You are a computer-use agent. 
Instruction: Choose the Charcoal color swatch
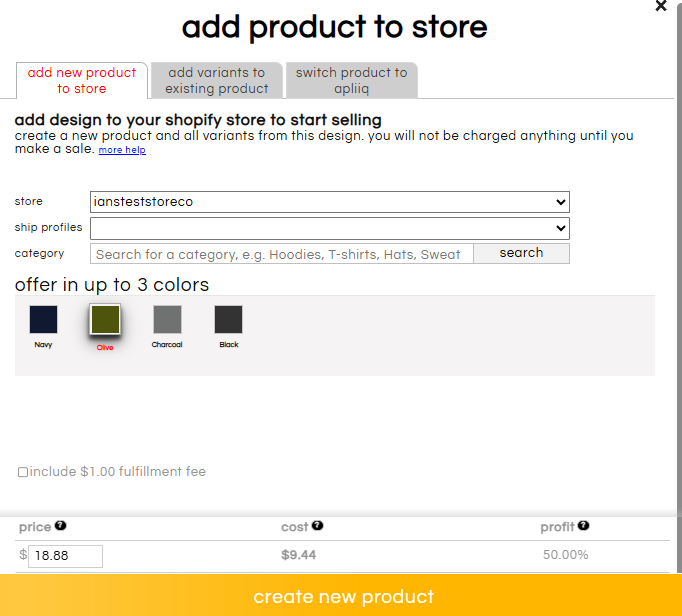coord(167,320)
